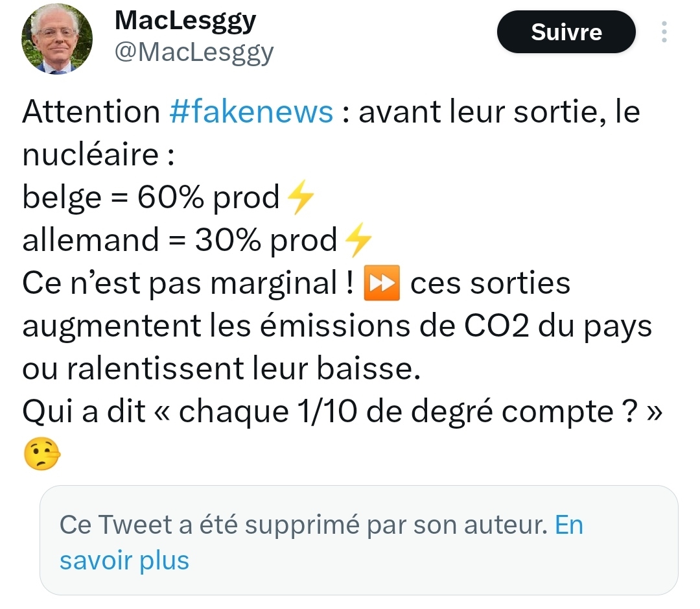
Task: Open the more options three-dot menu
Action: (x=664, y=32)
